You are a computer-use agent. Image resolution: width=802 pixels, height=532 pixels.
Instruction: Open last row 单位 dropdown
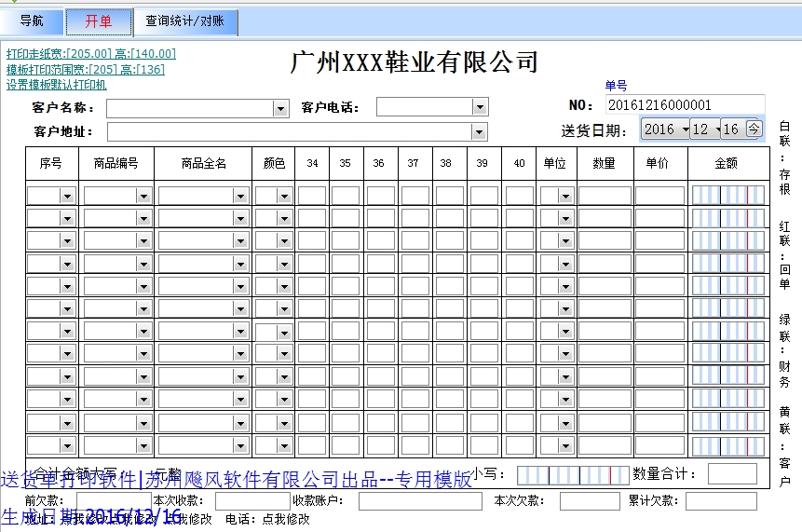[565, 446]
